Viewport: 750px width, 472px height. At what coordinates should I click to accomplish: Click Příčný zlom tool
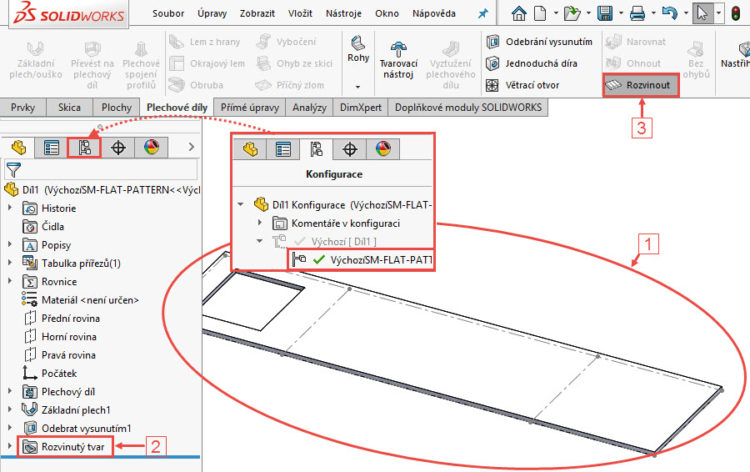click(290, 85)
